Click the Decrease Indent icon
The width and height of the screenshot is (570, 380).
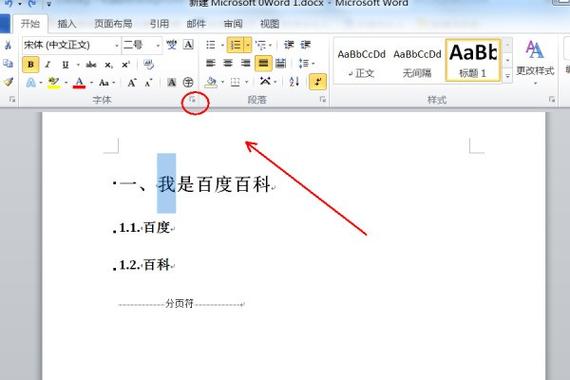point(289,45)
